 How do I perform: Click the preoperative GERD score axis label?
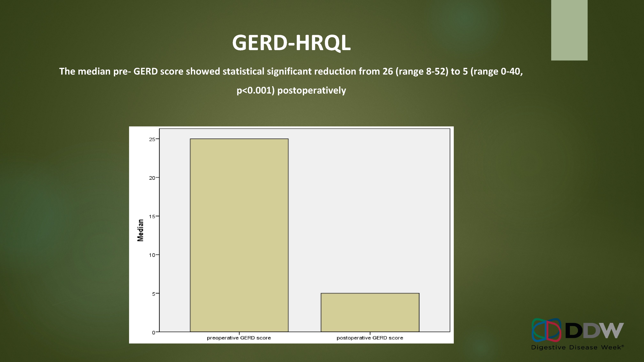[x=239, y=338]
